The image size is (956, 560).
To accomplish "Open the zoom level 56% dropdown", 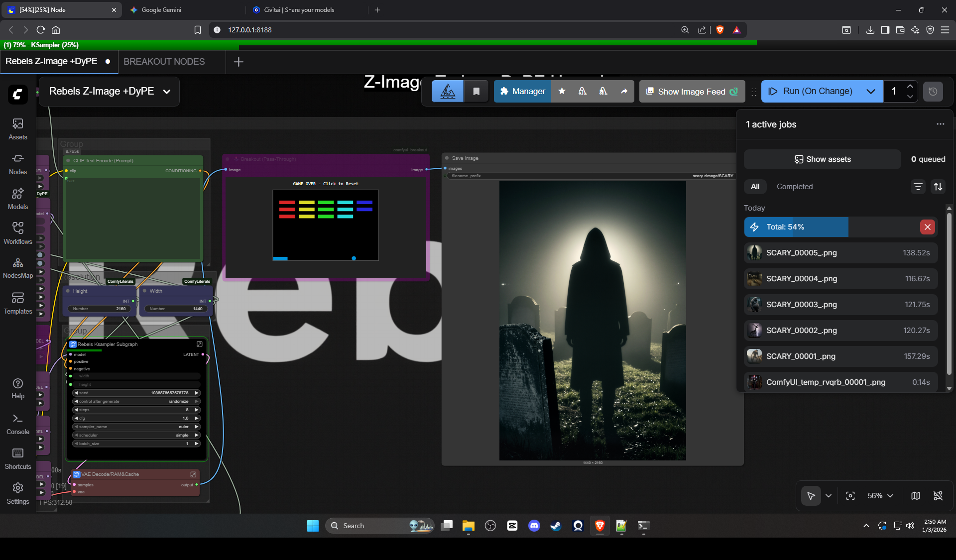I will [x=880, y=496].
